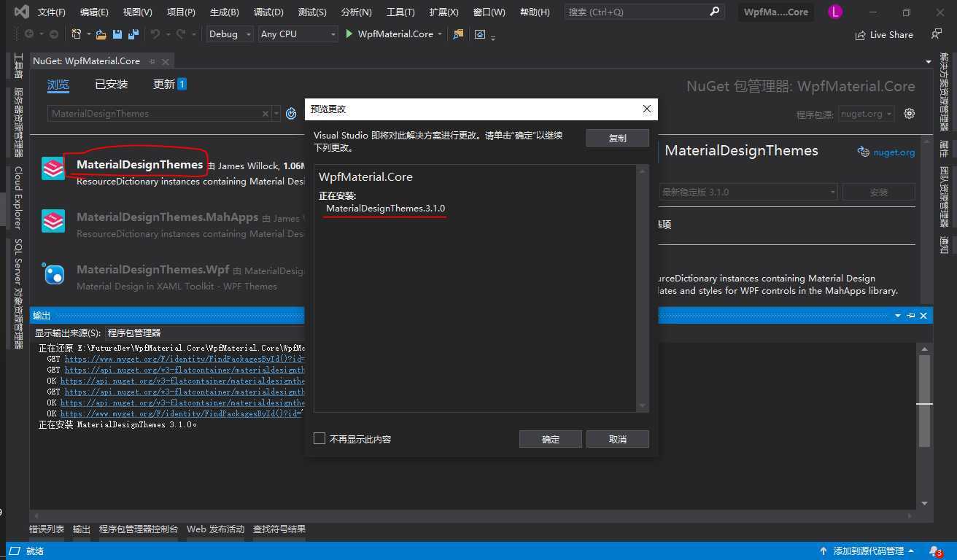
Task: Open the Debug configuration dropdown
Action: (x=229, y=34)
